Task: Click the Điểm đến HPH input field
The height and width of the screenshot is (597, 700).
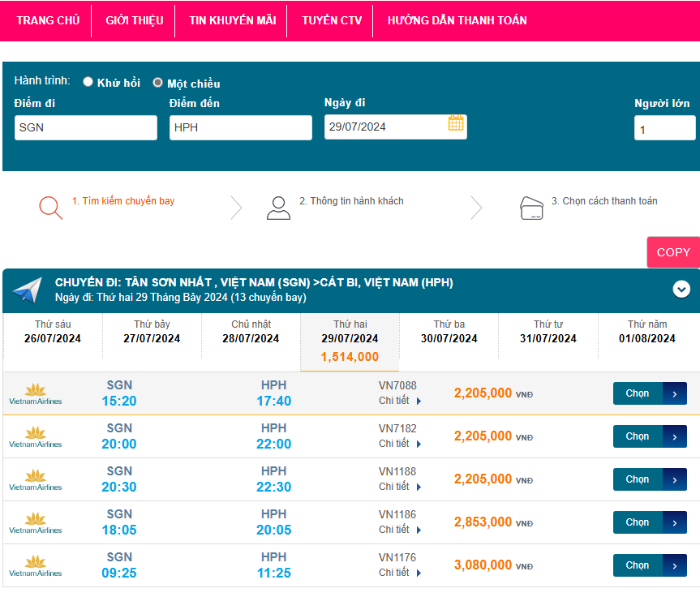Action: 240,127
